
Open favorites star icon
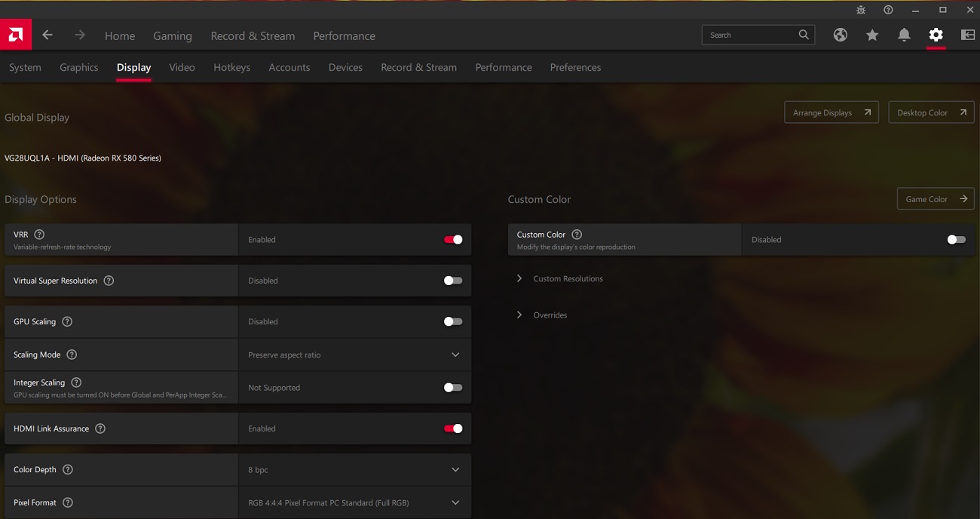[872, 35]
